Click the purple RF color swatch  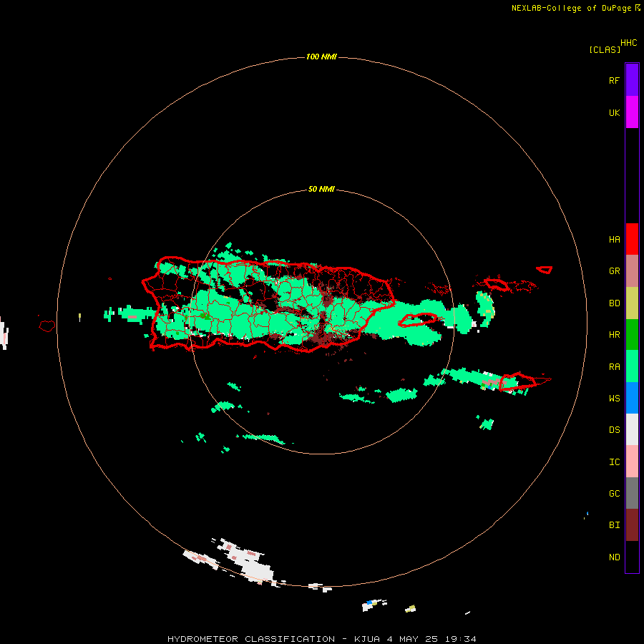tap(632, 80)
